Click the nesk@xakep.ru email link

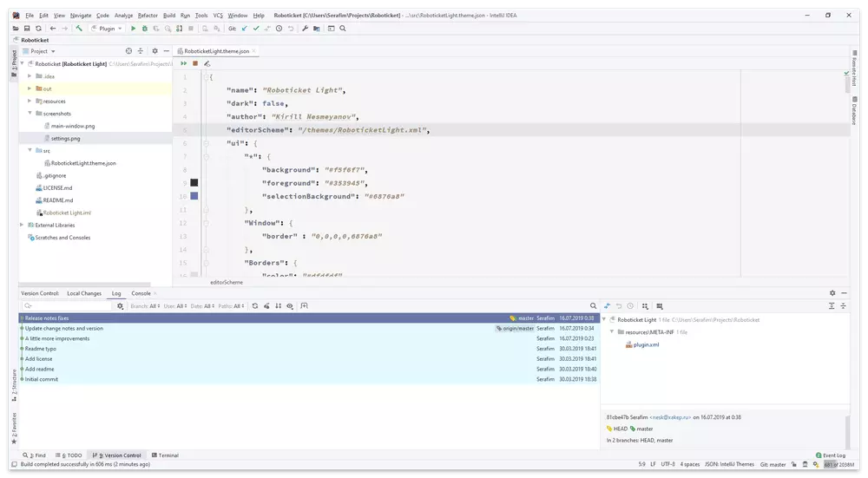[670, 417]
